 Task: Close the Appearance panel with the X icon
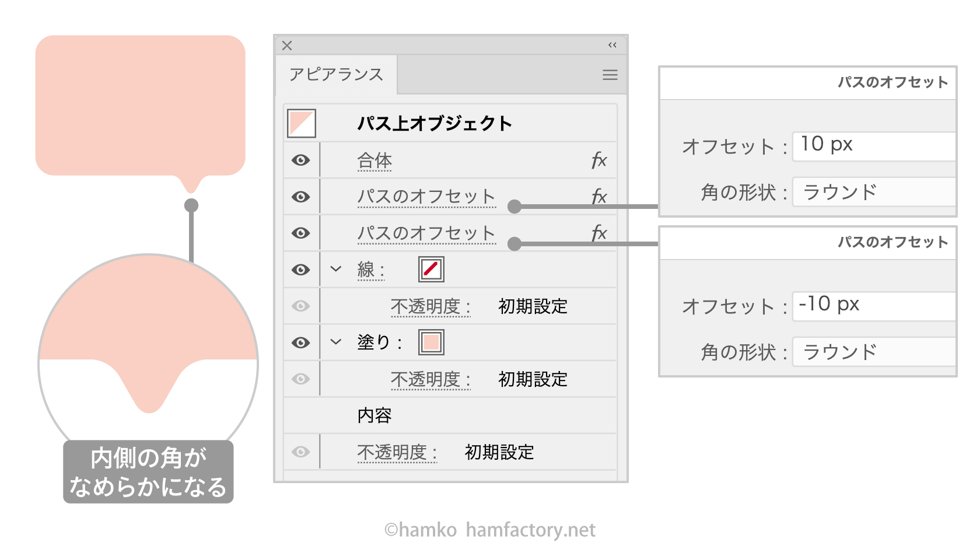(x=287, y=46)
